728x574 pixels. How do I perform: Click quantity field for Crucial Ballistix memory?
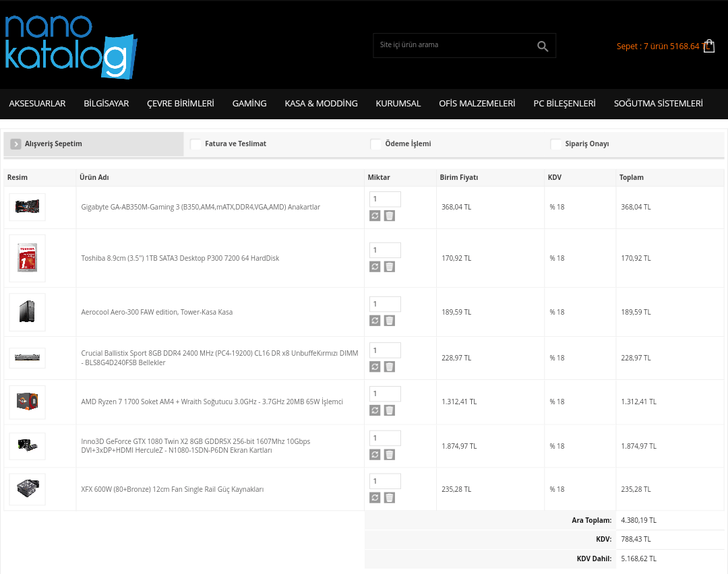(x=385, y=350)
